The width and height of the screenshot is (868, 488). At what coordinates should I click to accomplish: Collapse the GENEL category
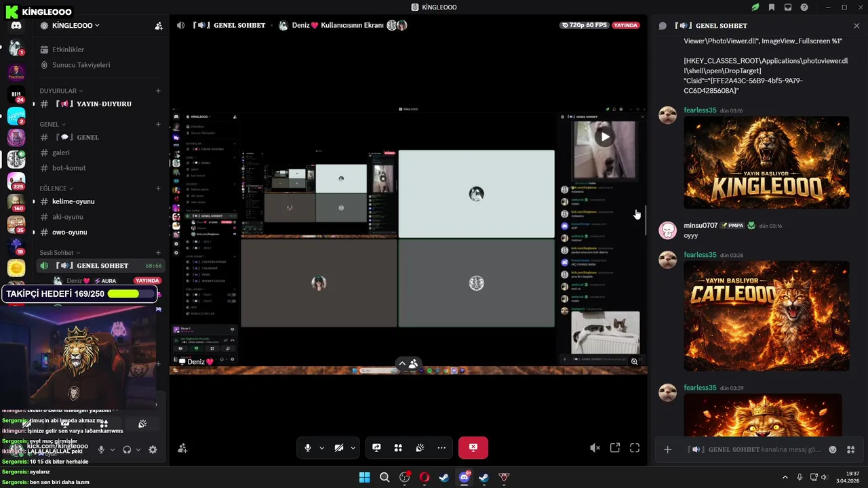coord(52,125)
